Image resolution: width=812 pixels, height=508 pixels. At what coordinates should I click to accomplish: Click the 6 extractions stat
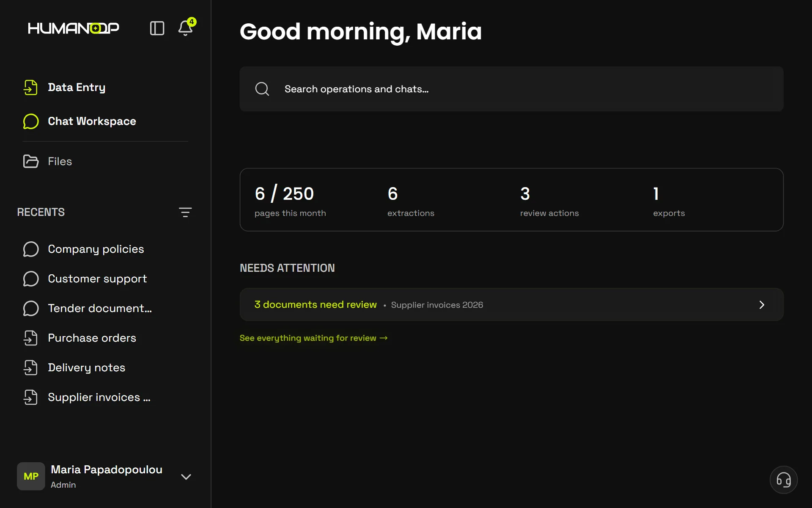coord(411,201)
